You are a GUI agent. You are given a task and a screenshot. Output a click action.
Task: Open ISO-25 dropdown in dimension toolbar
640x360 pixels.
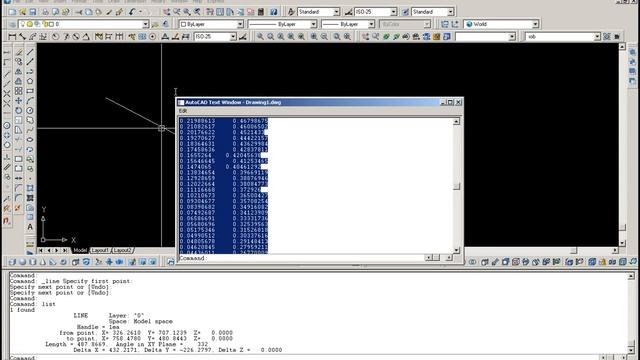233,37
